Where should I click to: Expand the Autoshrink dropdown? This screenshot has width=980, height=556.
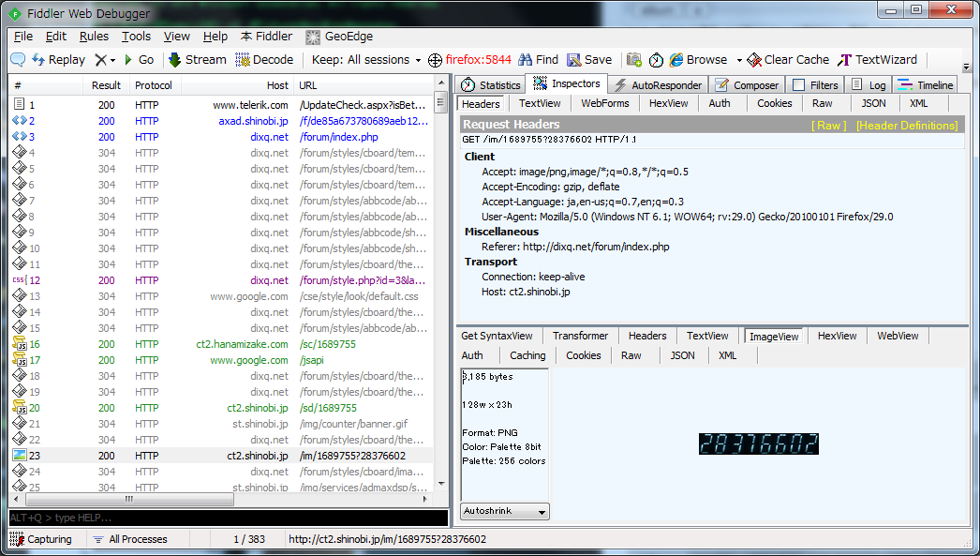click(505, 512)
